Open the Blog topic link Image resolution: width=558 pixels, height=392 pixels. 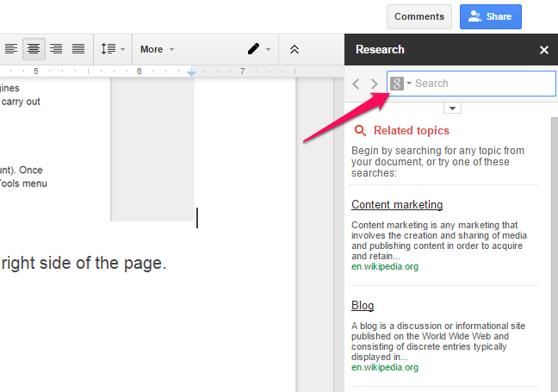[x=363, y=305]
